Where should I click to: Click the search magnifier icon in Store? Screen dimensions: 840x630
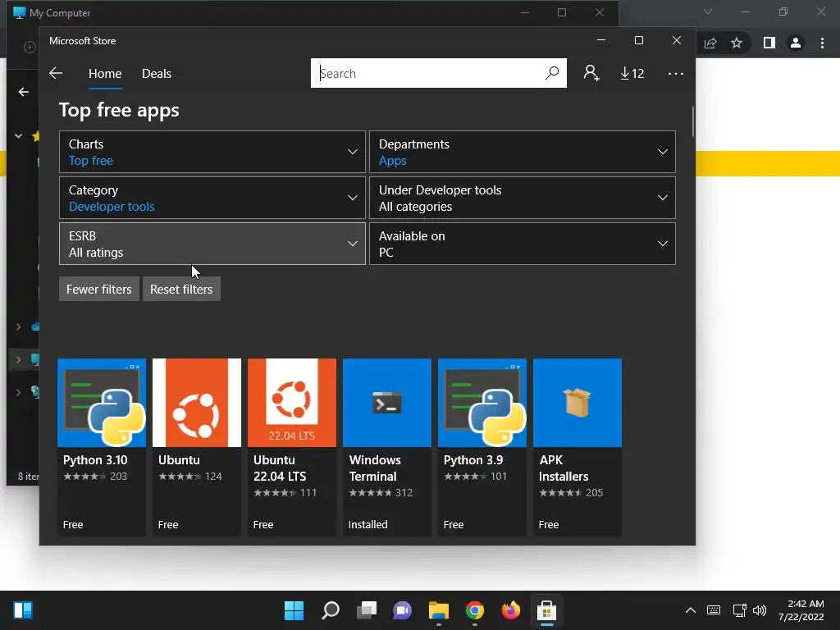point(552,73)
